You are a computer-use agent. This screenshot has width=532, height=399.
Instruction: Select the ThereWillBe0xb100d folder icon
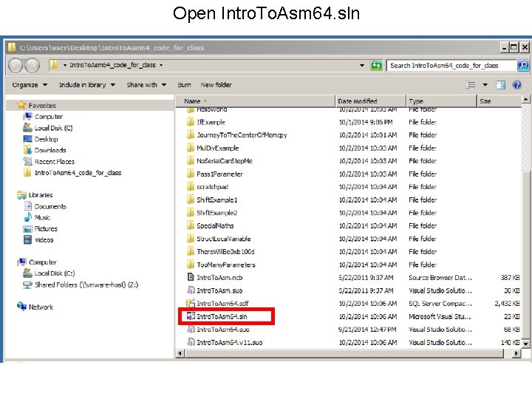[x=191, y=251]
